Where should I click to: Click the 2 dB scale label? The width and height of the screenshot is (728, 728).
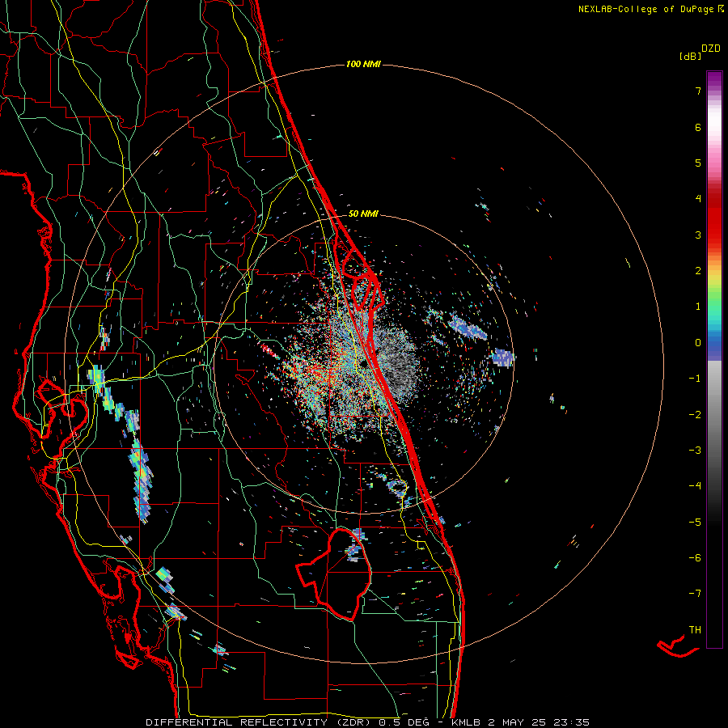pos(698,271)
